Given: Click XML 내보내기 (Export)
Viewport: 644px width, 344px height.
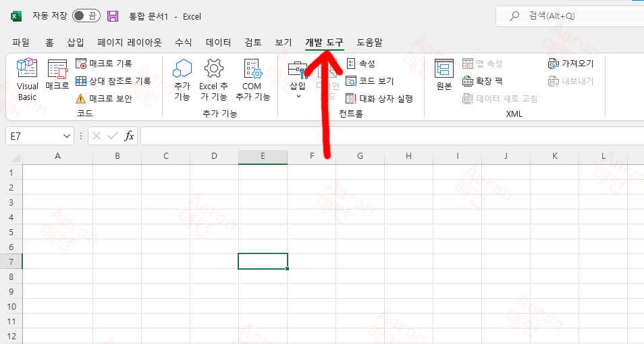Looking at the screenshot, I should [x=571, y=81].
